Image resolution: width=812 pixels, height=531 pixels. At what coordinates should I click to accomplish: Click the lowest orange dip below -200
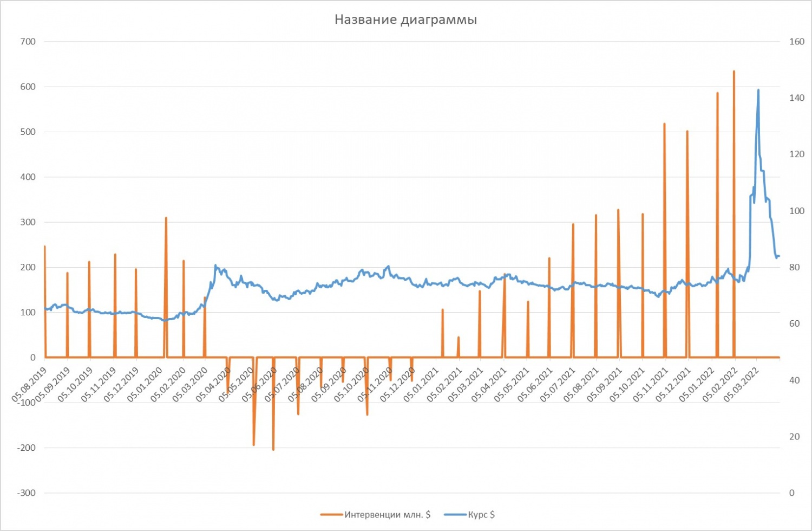273,449
